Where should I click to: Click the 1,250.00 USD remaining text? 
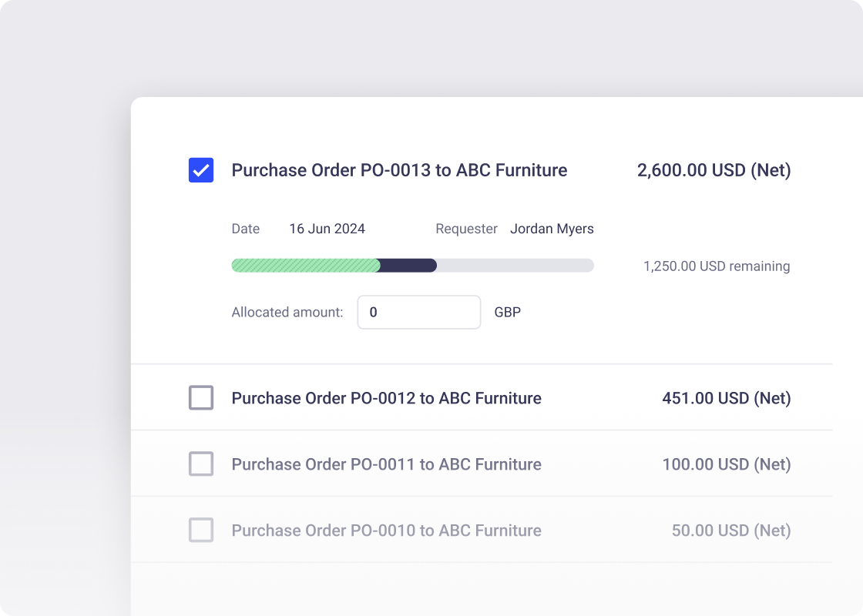point(717,266)
